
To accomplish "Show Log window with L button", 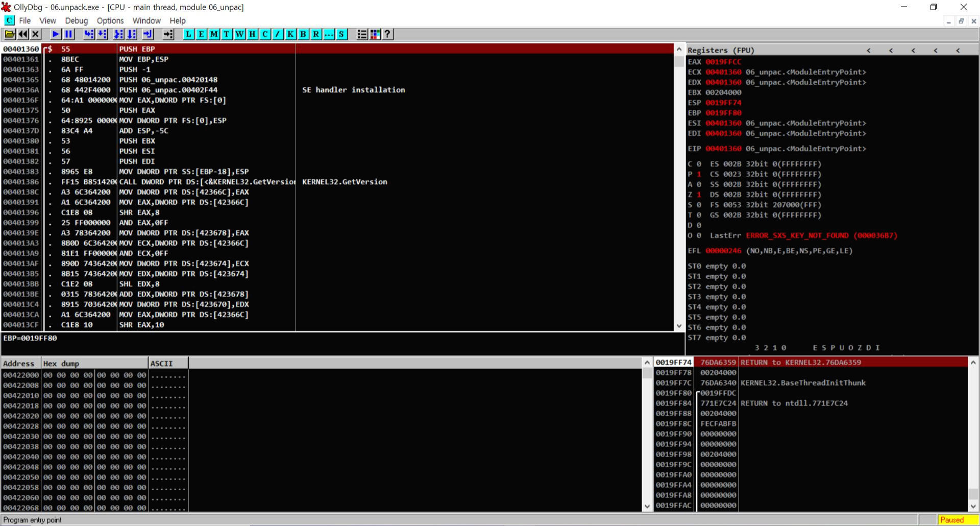I will pyautogui.click(x=189, y=34).
